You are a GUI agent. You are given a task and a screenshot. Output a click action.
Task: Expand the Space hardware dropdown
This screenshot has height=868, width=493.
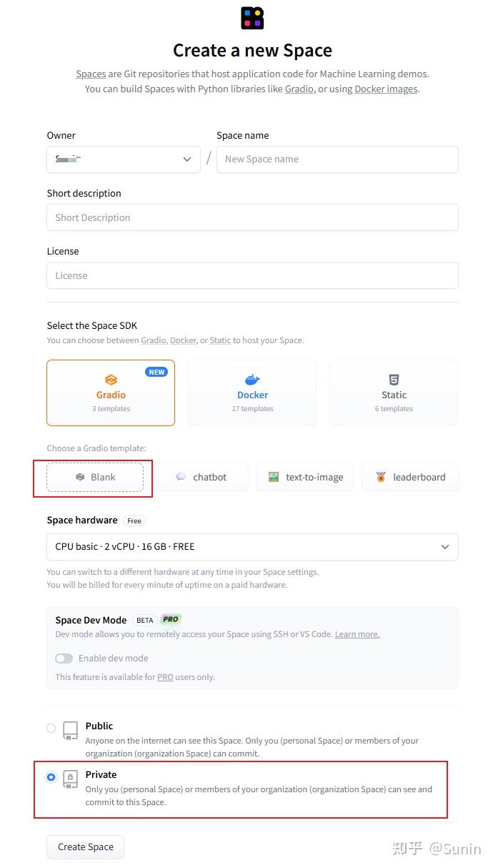tap(252, 546)
